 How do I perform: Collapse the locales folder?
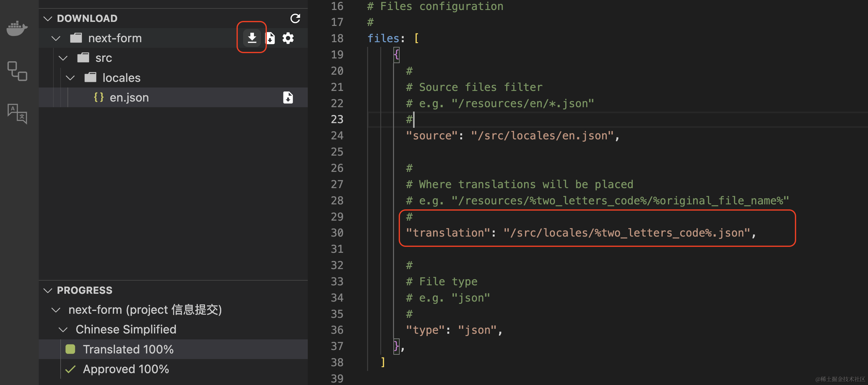click(70, 78)
